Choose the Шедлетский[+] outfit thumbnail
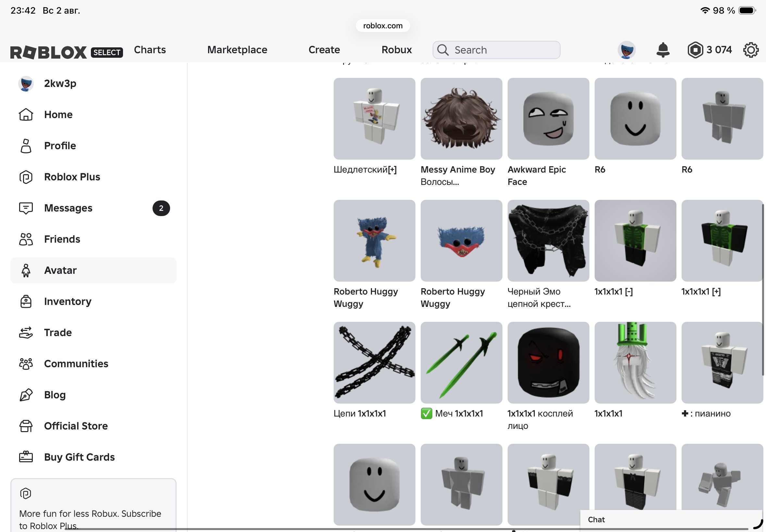Screen dimensions: 766x532 pos(374,119)
